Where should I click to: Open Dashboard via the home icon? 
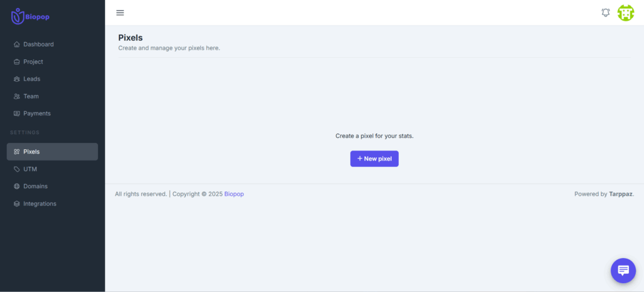(17, 45)
